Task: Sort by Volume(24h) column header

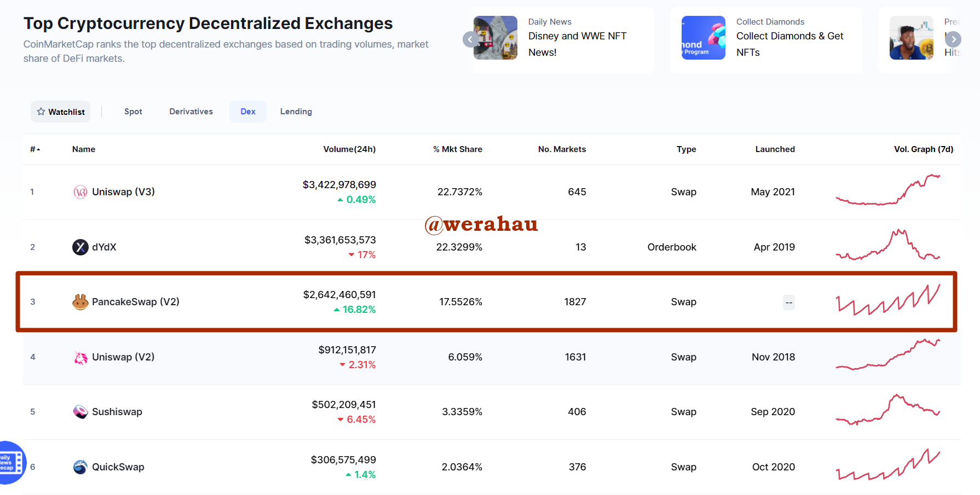Action: 349,149
